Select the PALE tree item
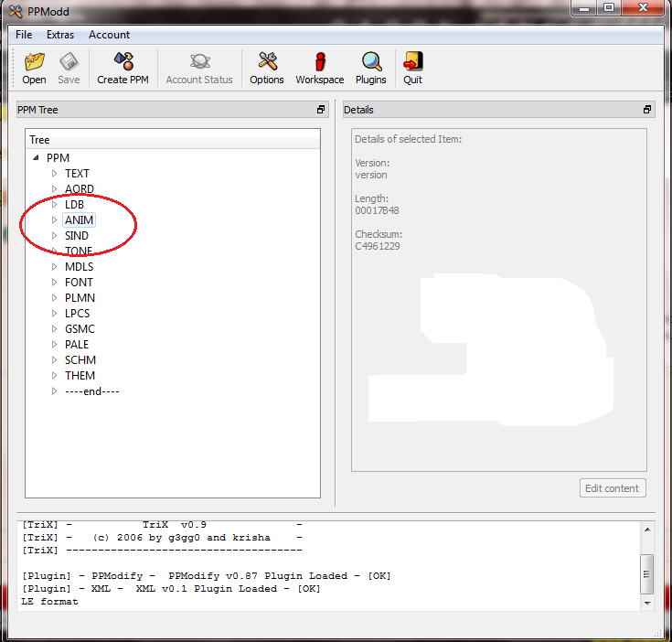Screen dimensions: 672x642 pos(77,344)
